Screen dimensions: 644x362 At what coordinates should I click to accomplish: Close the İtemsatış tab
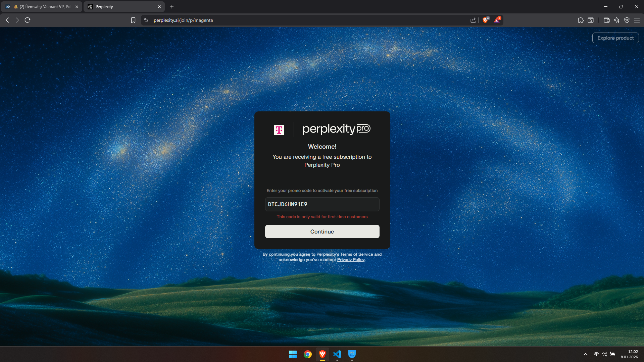pyautogui.click(x=77, y=7)
